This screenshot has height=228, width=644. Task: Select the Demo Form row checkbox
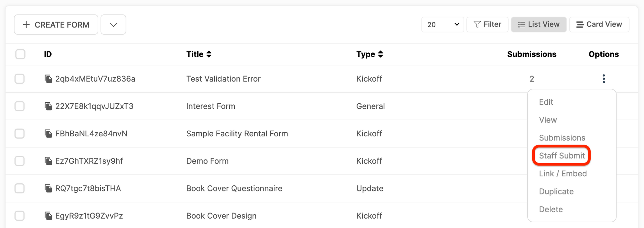(x=20, y=161)
